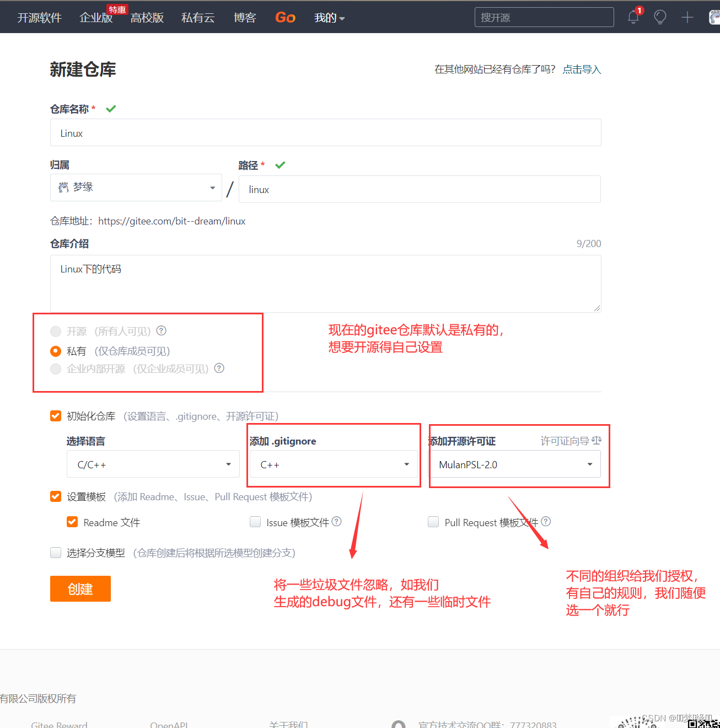The height and width of the screenshot is (728, 720).
Task: Click help icon beside 企业内部开源 option
Action: pos(219,368)
